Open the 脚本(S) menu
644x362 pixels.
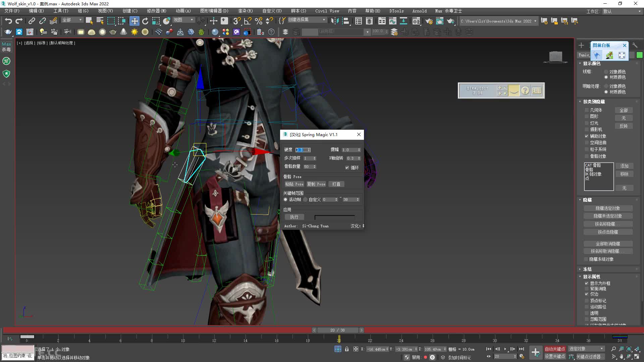[x=299, y=11]
